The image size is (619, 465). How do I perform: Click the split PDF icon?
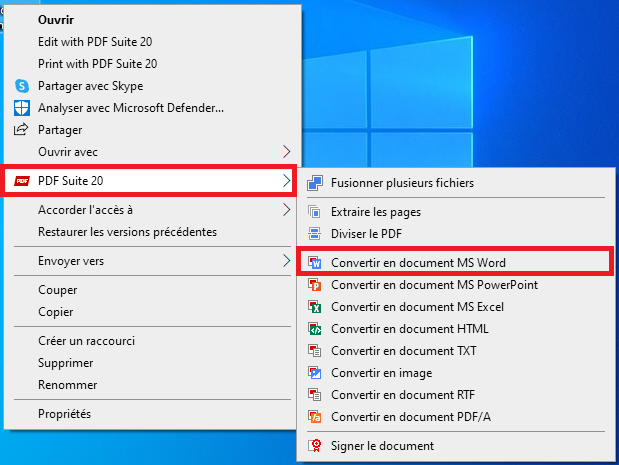tap(315, 234)
